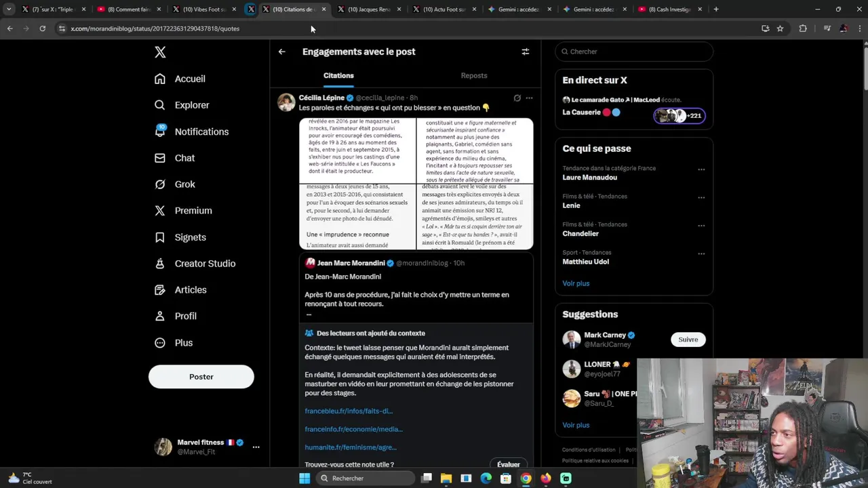Reload the page with the browser refresh icon
This screenshot has height=488, width=868.
[42, 28]
